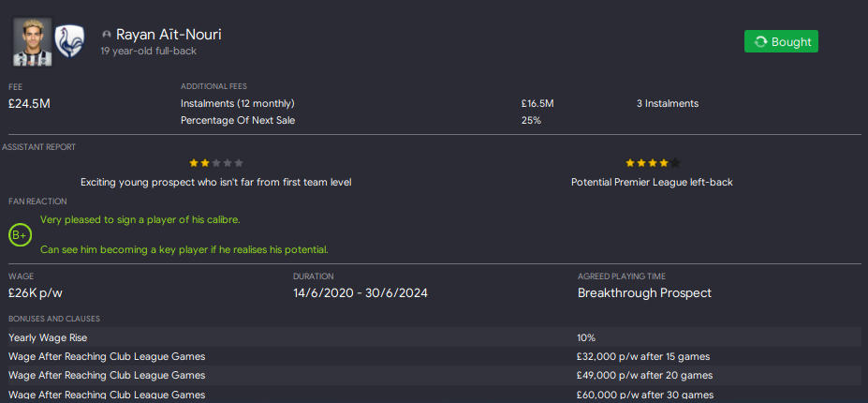Select the Percentage Of Next Sale row
This screenshot has width=868, height=403.
pos(233,121)
